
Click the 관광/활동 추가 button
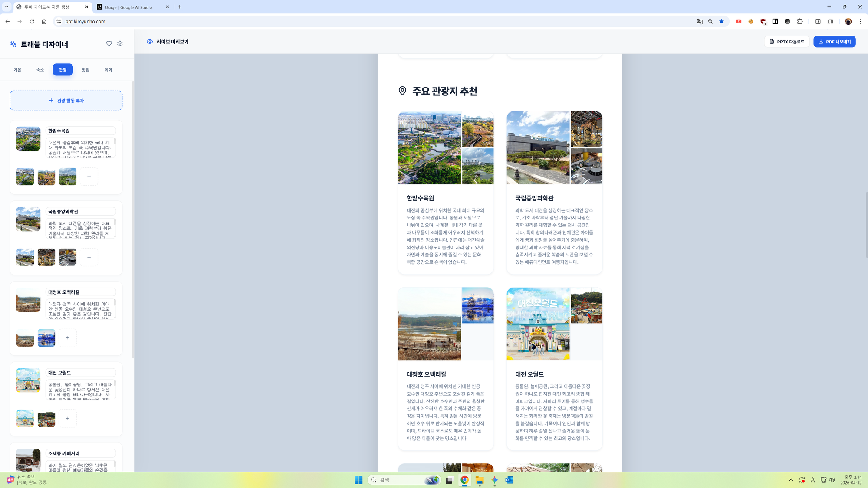(66, 101)
